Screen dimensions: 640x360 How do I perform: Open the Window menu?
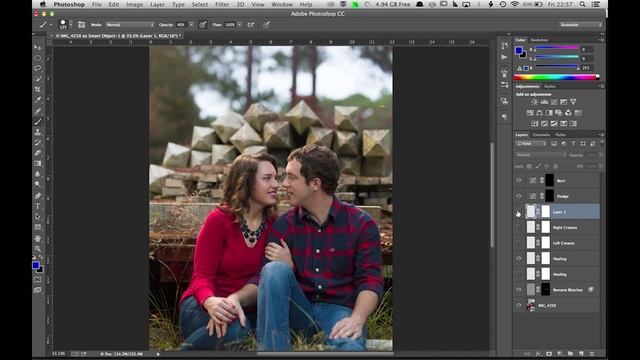point(282,4)
